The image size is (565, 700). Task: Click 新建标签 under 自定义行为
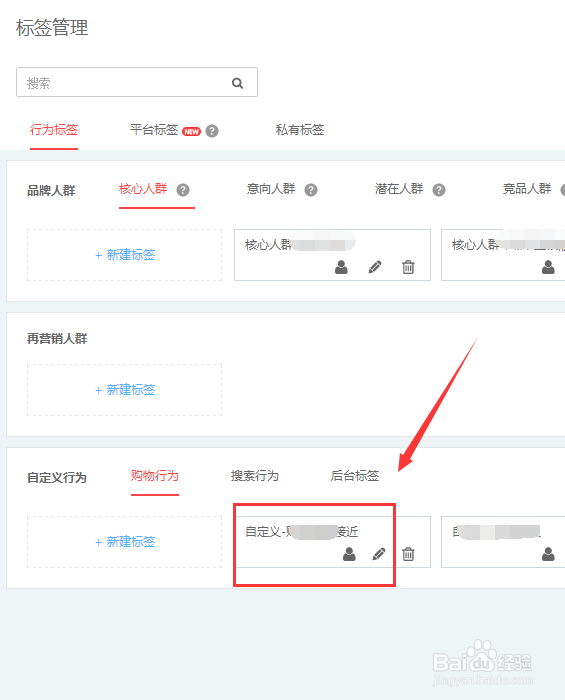125,542
